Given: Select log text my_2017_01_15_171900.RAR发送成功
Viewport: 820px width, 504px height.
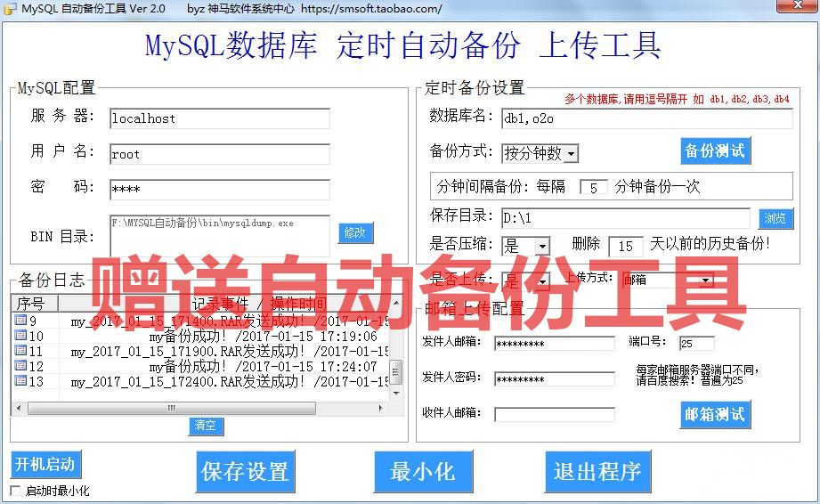Looking at the screenshot, I should [230, 351].
